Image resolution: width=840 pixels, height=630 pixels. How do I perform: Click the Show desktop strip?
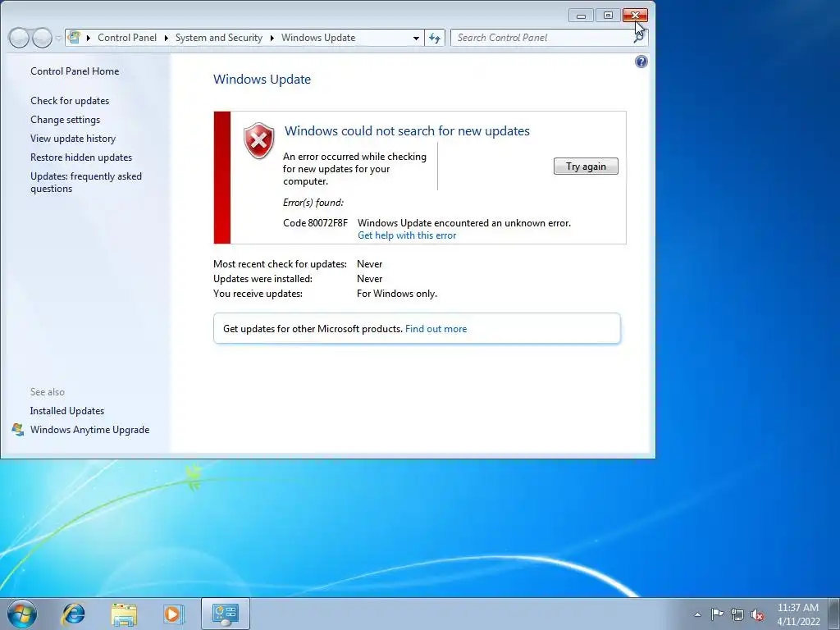tap(834, 614)
